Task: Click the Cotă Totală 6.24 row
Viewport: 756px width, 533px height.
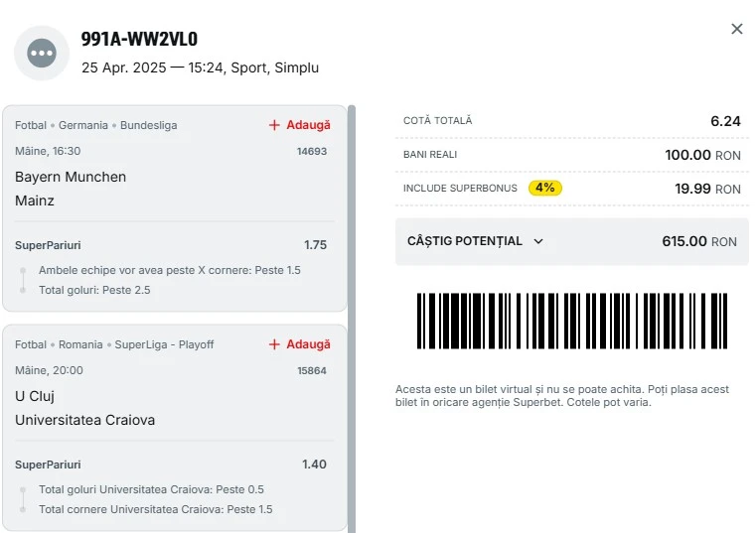Action: pos(572,121)
